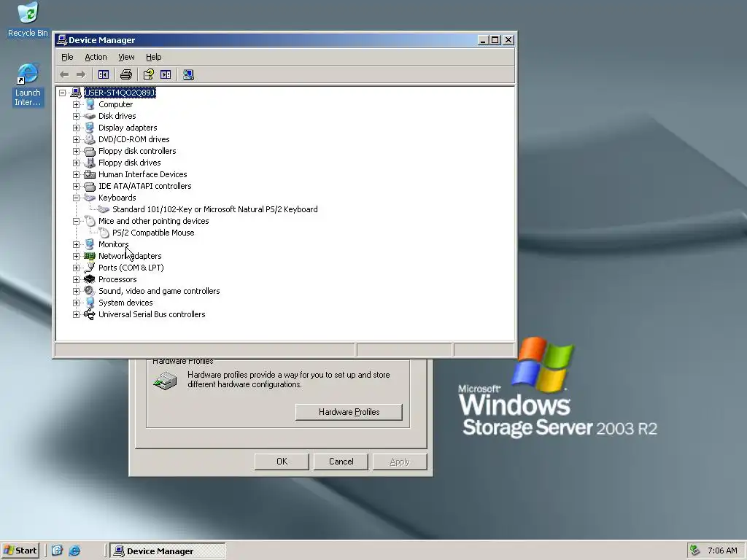Select the Network adapters icon
This screenshot has width=747, height=560.
(90, 256)
